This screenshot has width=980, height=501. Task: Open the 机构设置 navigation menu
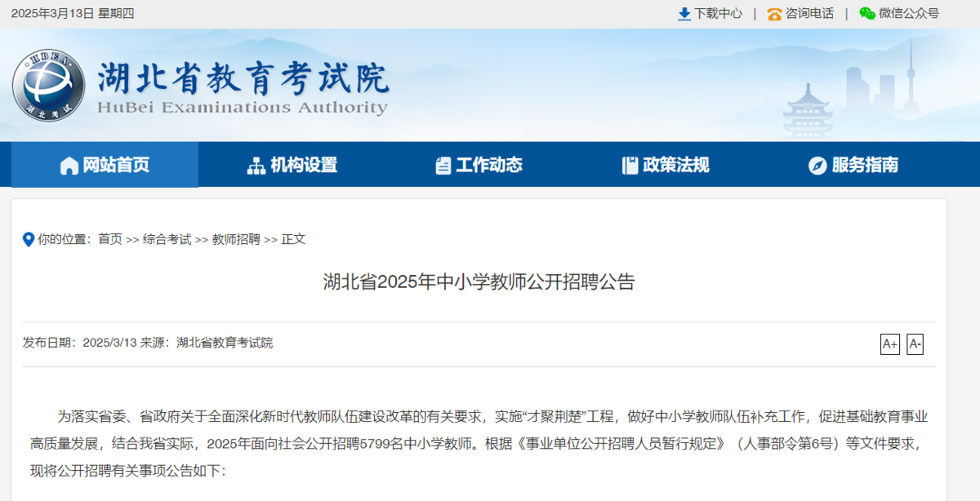292,165
